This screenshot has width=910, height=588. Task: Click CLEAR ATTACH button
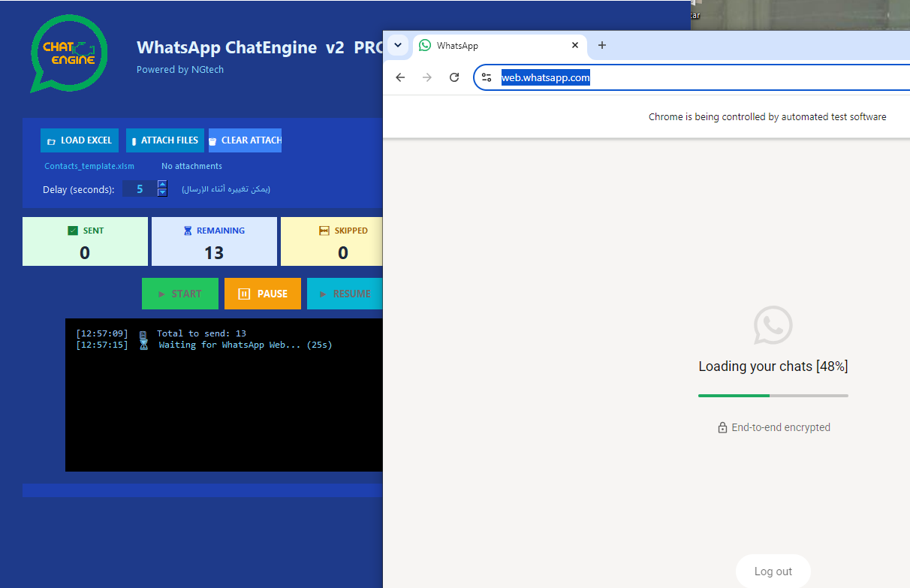(245, 140)
